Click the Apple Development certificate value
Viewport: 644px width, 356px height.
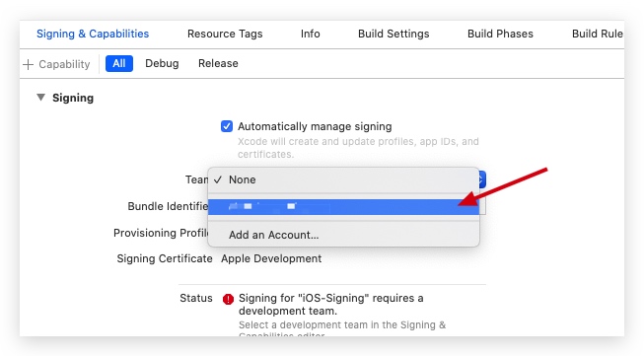point(271,258)
